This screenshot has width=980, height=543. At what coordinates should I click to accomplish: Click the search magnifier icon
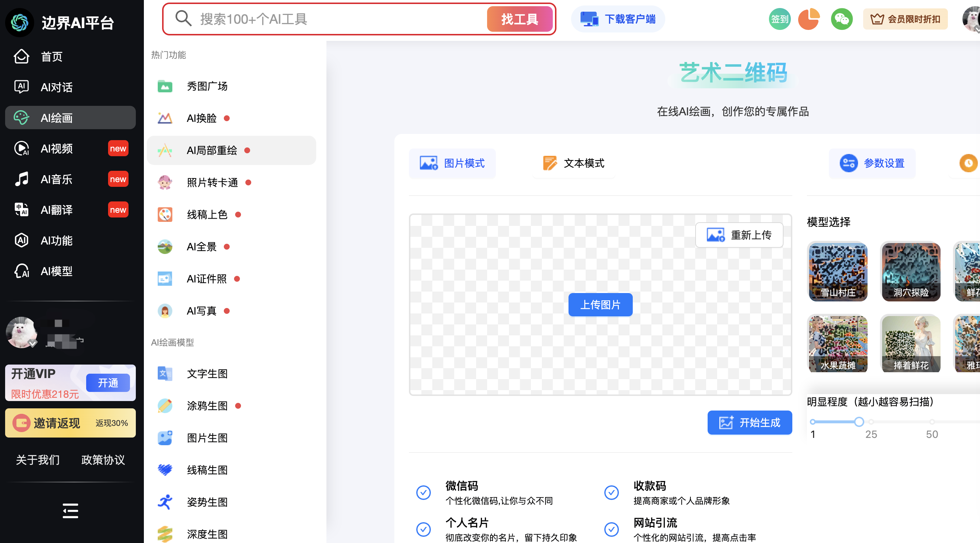[x=183, y=18]
